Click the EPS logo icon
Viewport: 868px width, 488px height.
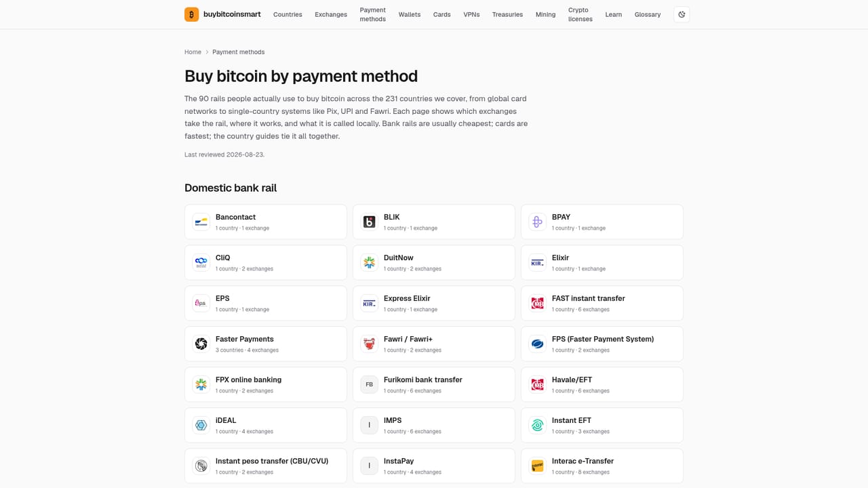tap(201, 303)
